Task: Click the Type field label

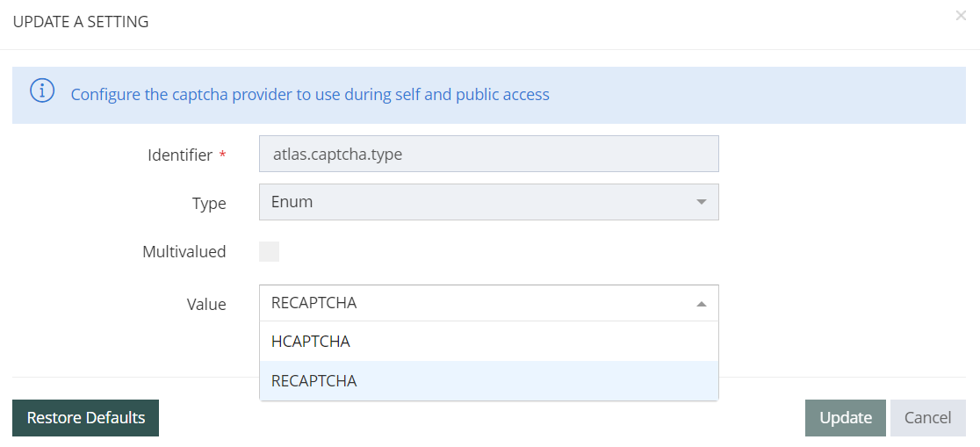Action: [x=209, y=203]
